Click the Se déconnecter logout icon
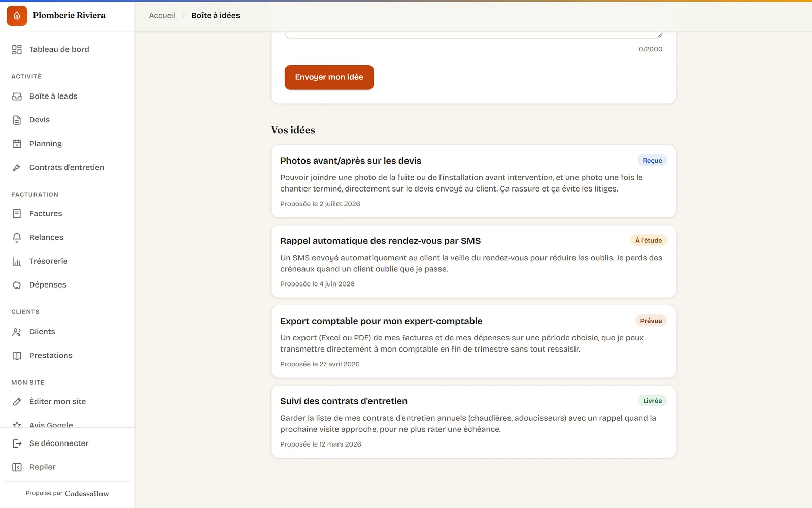Screen dimensions: 812x508 [x=17, y=443]
